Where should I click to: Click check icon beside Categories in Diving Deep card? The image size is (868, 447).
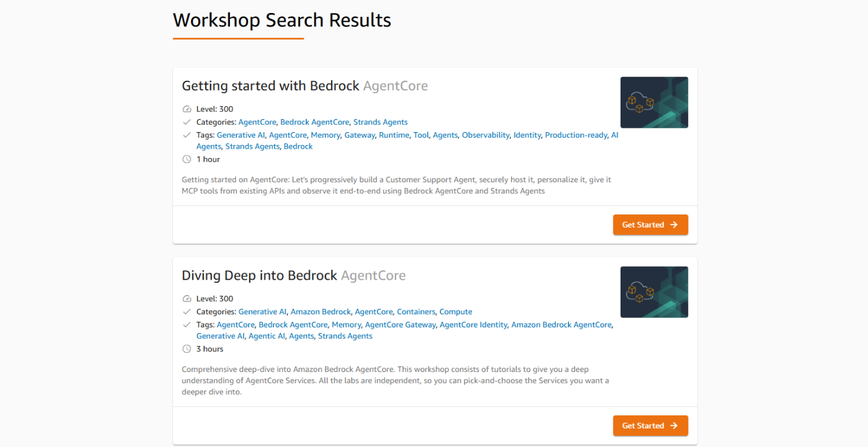pyautogui.click(x=187, y=312)
